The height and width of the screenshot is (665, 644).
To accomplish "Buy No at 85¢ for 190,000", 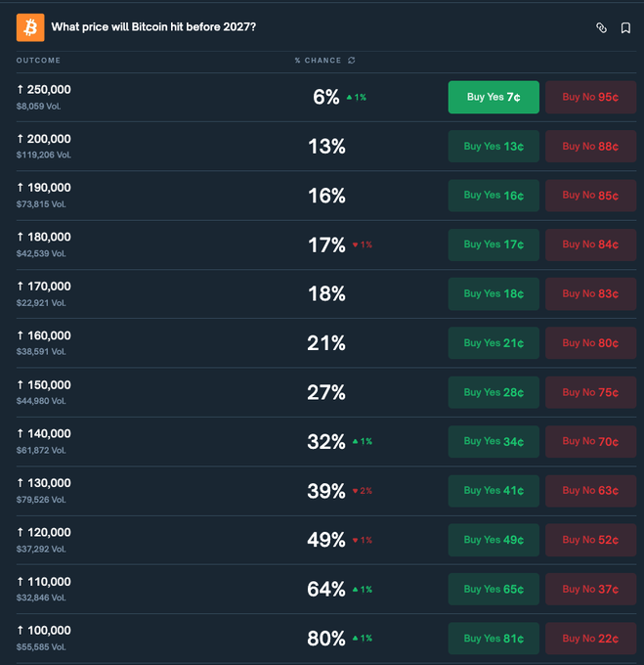I will tap(590, 196).
